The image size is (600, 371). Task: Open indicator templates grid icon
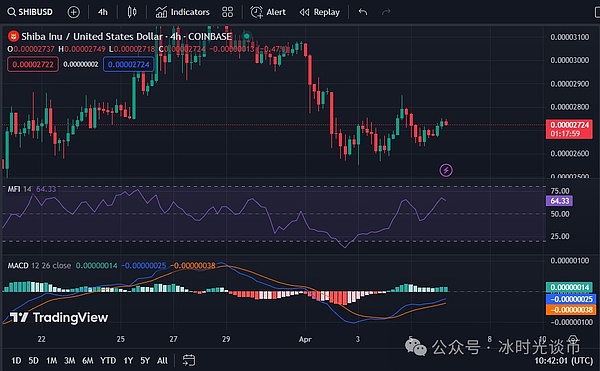tap(227, 12)
